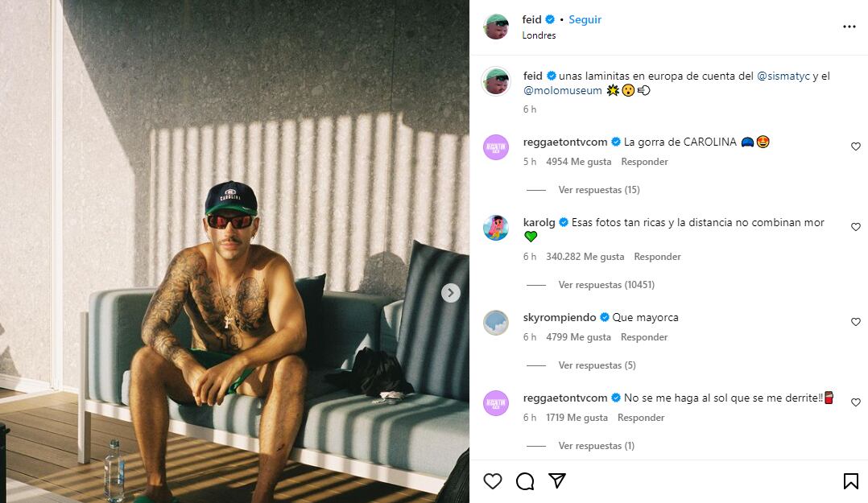Expand the 5 replies under skyrompiendo's comment
Screen dimensions: 868x503
tap(596, 365)
